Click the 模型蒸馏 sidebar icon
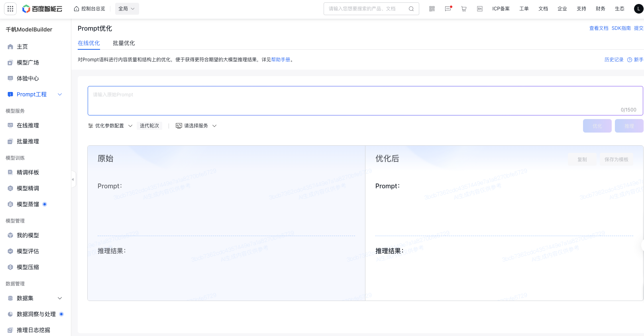This screenshot has width=644, height=336. (10, 204)
